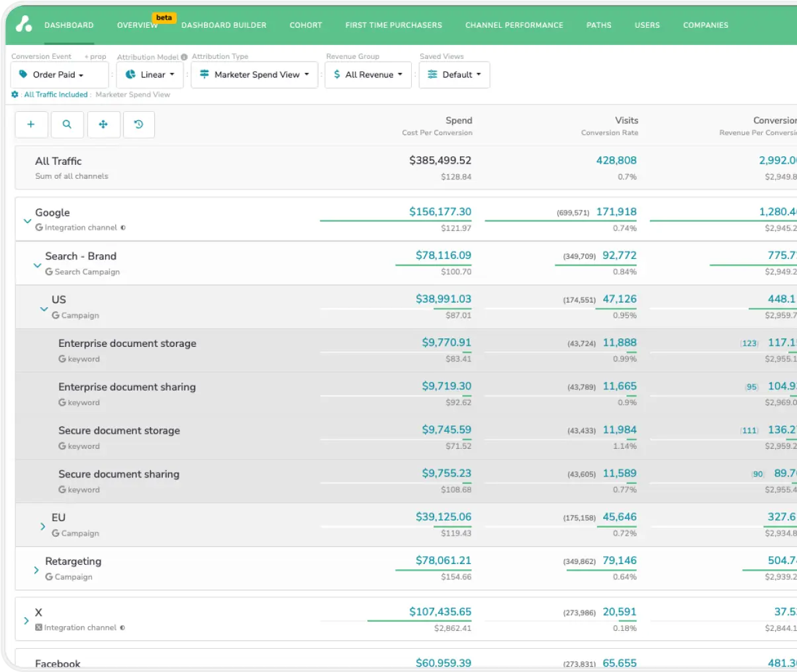The image size is (797, 672).
Task: Click the +prop link
Action: click(x=95, y=57)
